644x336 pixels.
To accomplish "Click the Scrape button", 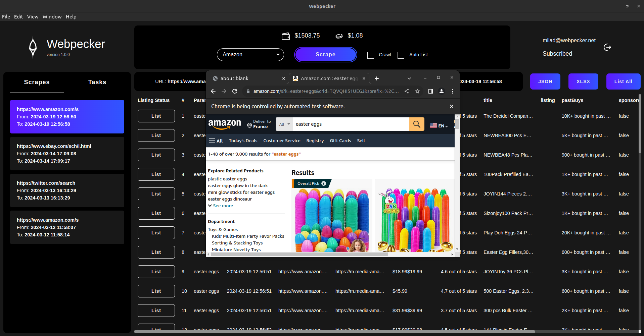I will (325, 55).
